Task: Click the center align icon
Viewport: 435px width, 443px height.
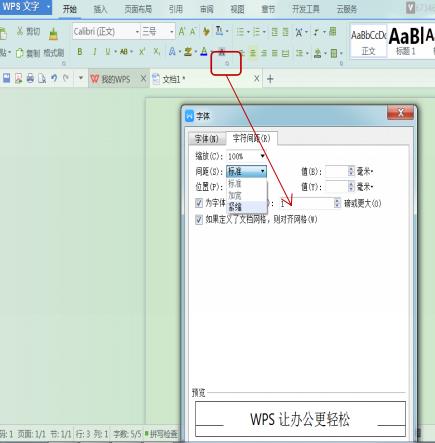Action: coord(253,53)
